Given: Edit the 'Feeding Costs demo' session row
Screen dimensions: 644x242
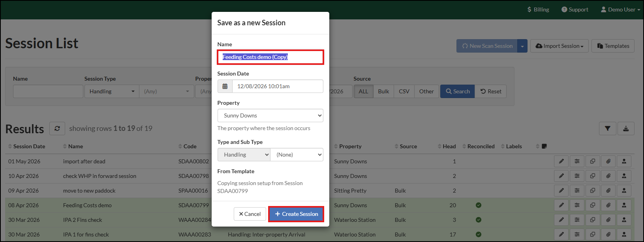Looking at the screenshot, I should 561,205.
